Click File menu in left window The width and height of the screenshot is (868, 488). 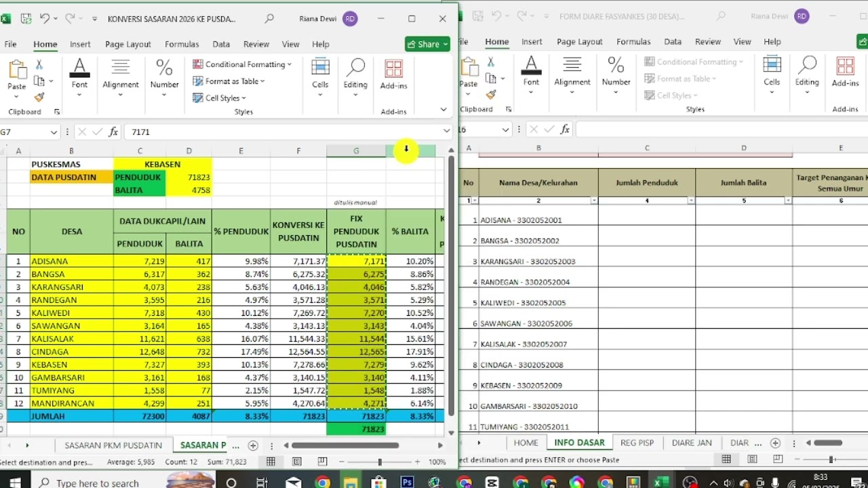click(x=10, y=44)
